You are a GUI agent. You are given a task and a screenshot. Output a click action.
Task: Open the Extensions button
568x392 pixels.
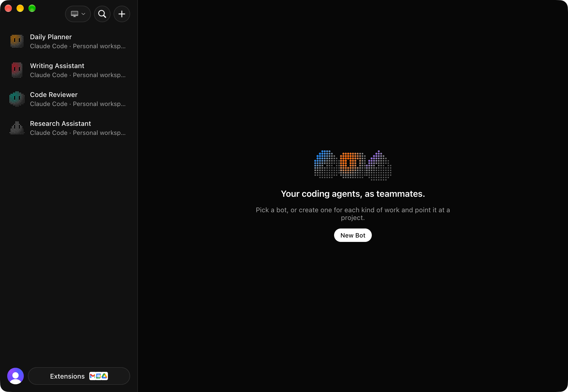pyautogui.click(x=79, y=376)
